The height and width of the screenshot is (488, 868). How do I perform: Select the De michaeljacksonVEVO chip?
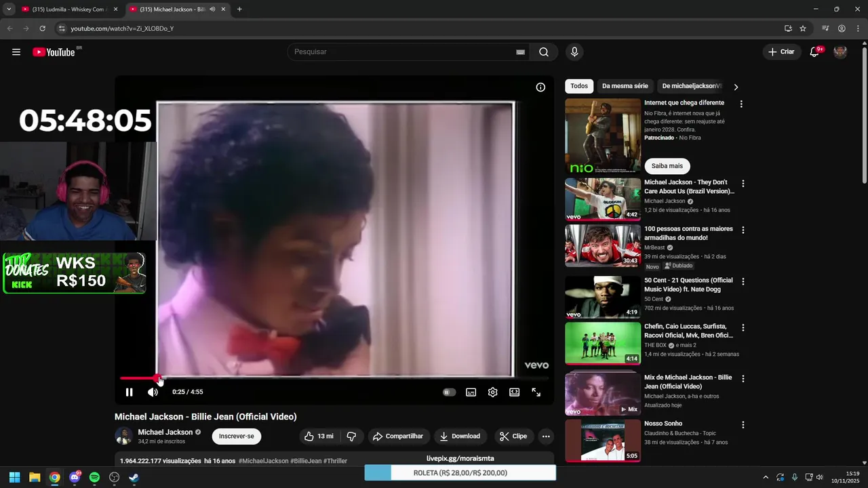tap(692, 86)
